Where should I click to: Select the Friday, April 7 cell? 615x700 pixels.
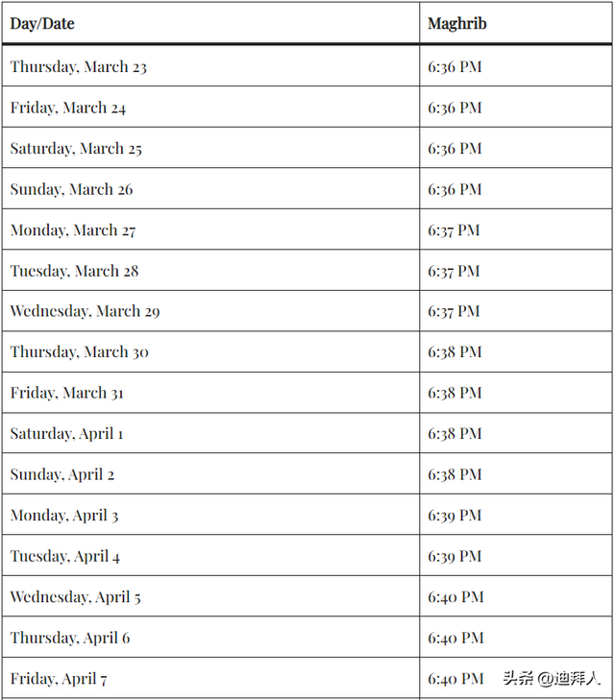tap(59, 679)
